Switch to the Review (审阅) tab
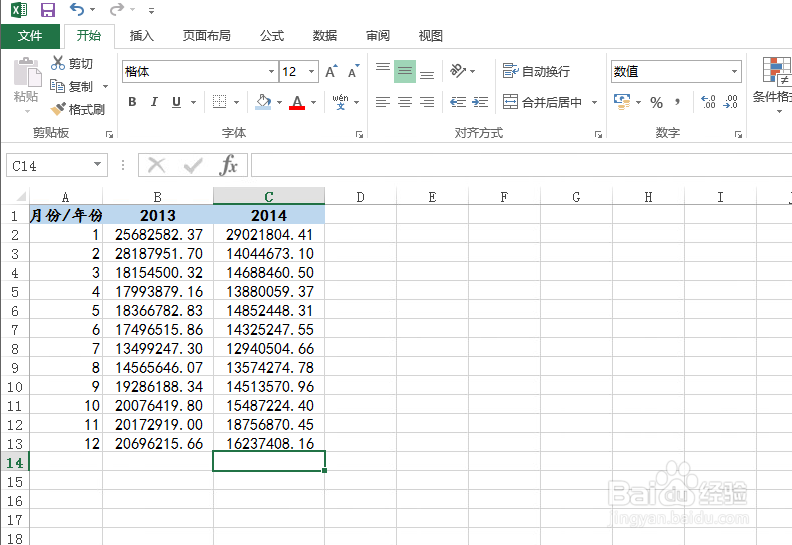Viewport: 792px width, 545px height. pyautogui.click(x=377, y=35)
